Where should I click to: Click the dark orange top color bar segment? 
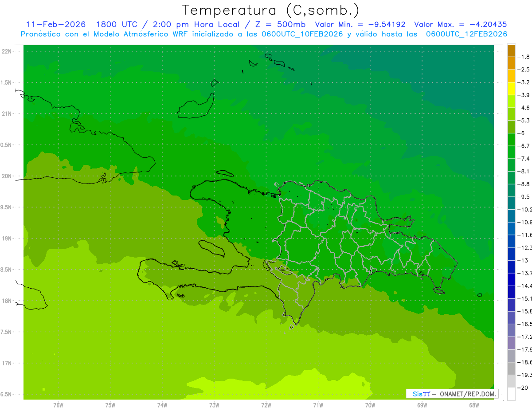[x=511, y=51]
